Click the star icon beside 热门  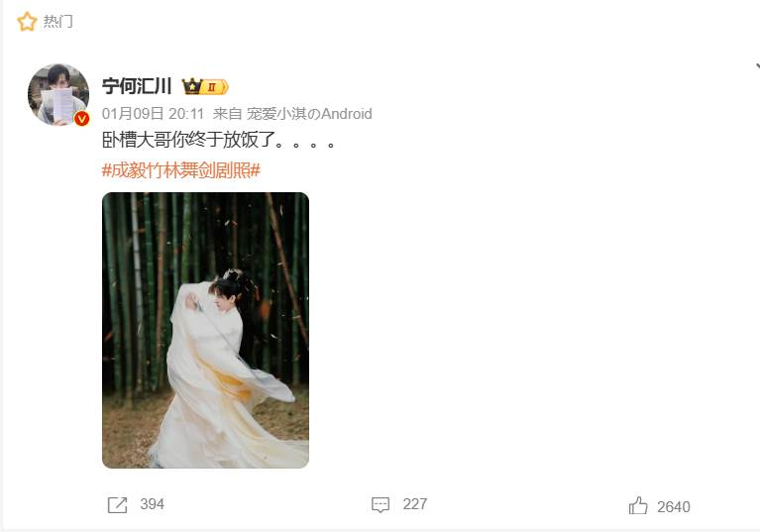[27, 22]
